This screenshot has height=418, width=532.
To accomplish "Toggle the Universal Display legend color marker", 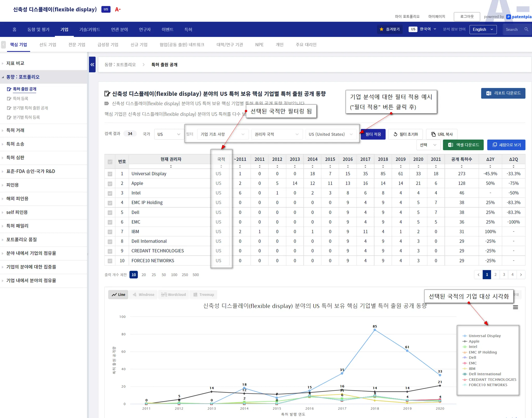I will click(465, 336).
